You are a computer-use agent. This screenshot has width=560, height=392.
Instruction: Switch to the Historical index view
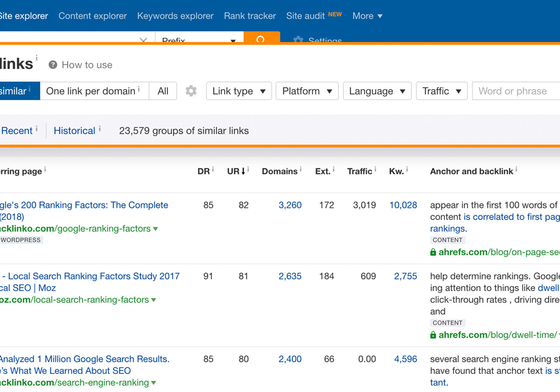click(74, 131)
